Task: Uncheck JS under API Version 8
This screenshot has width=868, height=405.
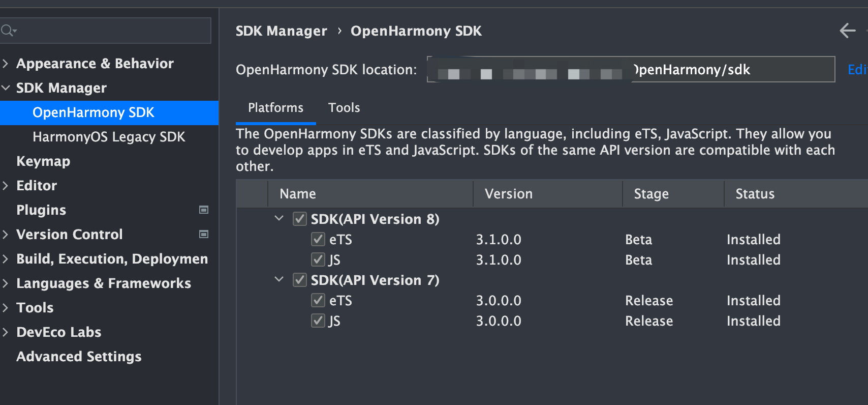Action: [x=318, y=259]
